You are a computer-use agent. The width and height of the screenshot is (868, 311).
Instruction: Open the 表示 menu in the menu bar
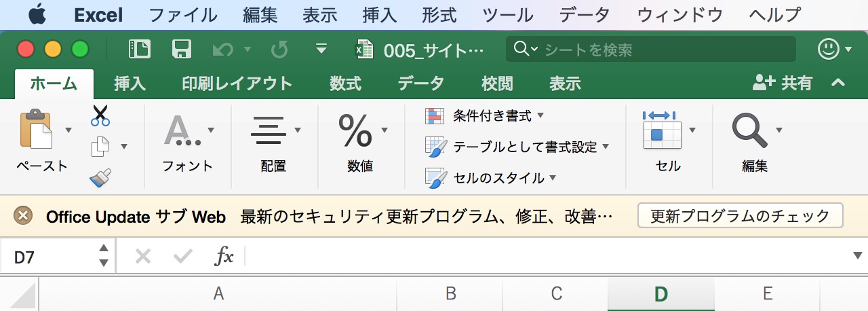pyautogui.click(x=320, y=14)
